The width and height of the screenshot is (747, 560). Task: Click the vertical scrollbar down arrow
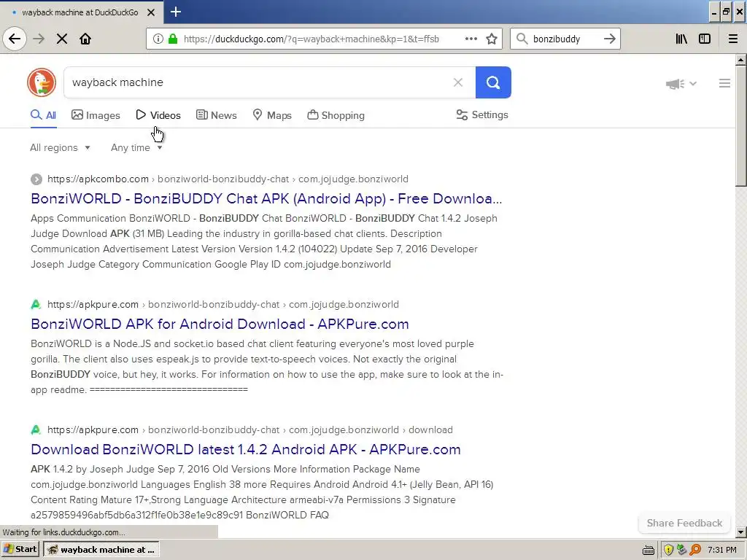coord(740,532)
